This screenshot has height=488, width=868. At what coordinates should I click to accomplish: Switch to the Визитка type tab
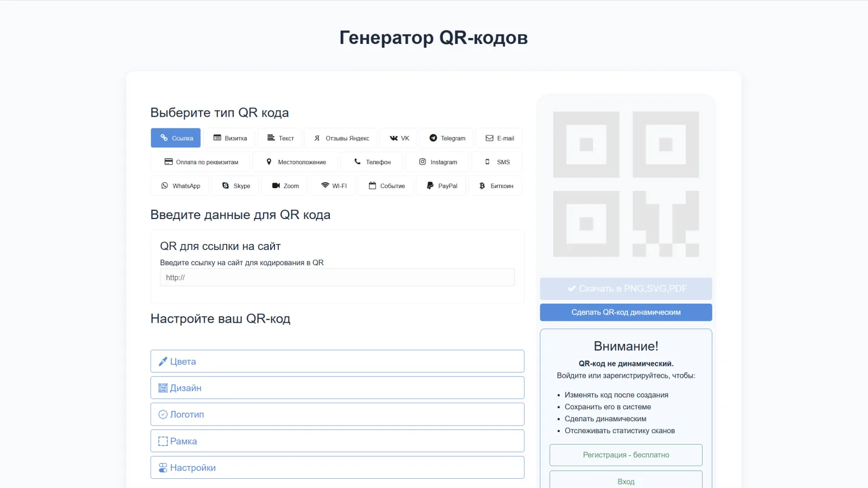[230, 138]
